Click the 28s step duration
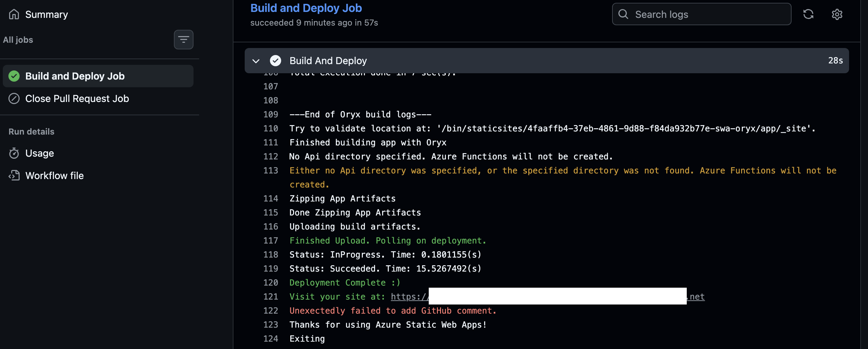Screen dimensions: 868x349 [x=835, y=61]
